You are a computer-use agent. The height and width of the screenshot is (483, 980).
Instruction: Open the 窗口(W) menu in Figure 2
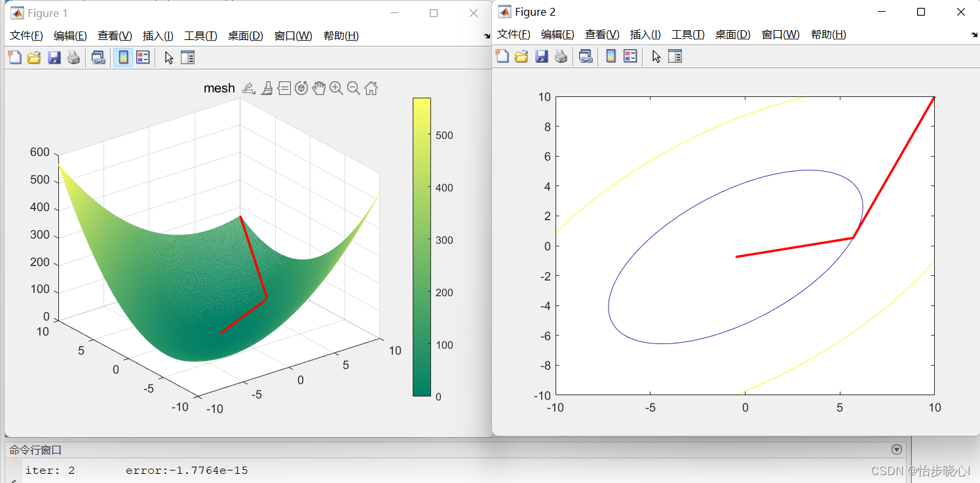coord(781,35)
